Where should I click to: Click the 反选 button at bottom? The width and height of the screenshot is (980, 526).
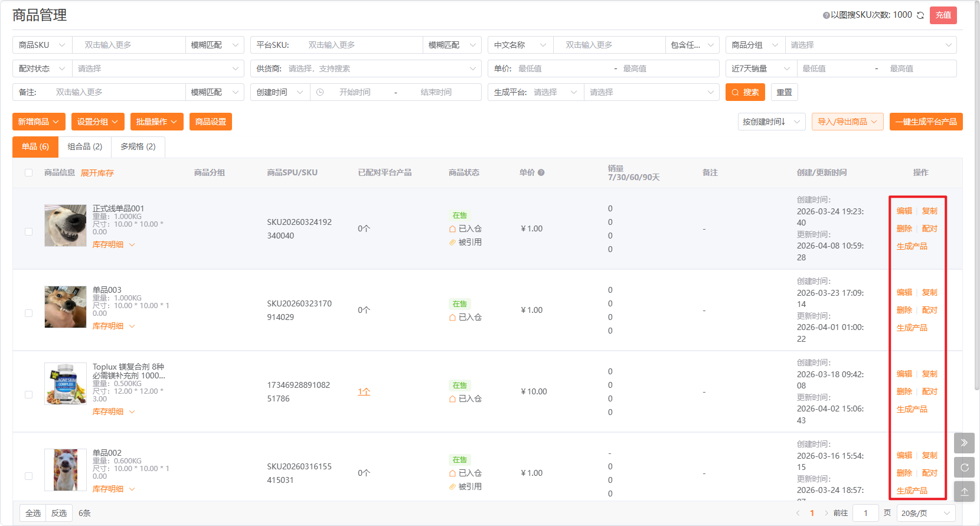pos(59,513)
